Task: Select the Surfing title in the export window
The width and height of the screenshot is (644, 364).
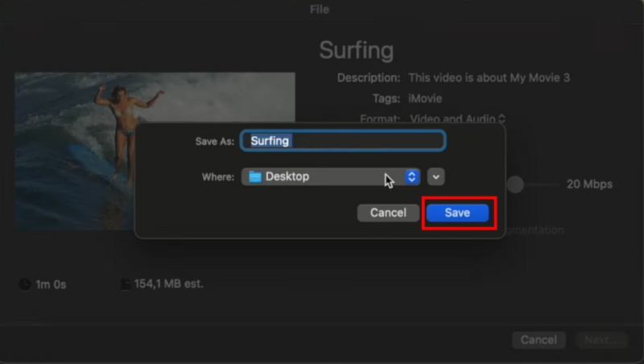Action: tap(357, 50)
